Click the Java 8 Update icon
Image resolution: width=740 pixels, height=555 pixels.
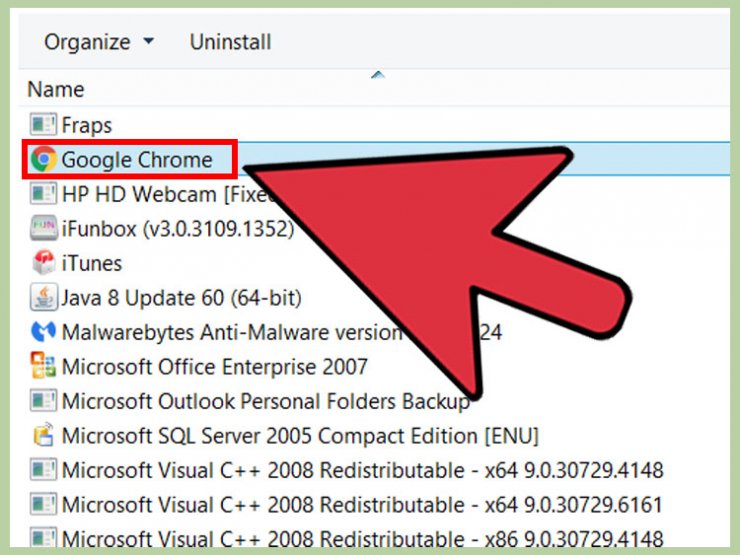(x=43, y=297)
